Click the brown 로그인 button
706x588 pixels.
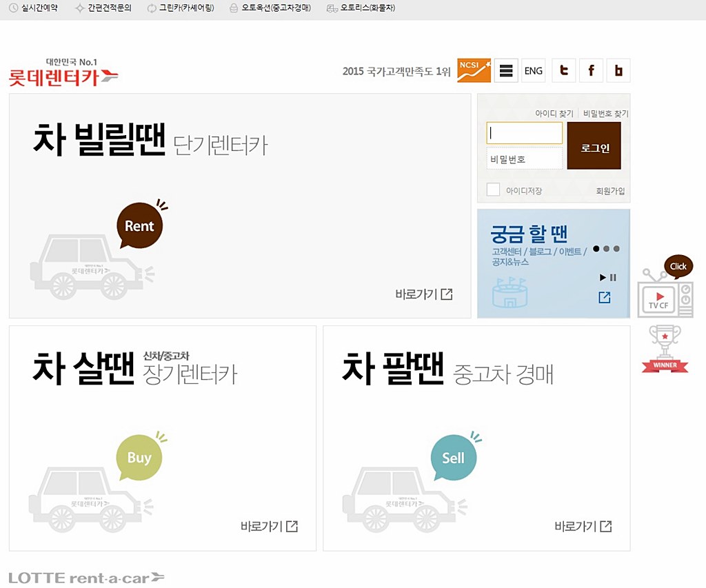pyautogui.click(x=594, y=146)
